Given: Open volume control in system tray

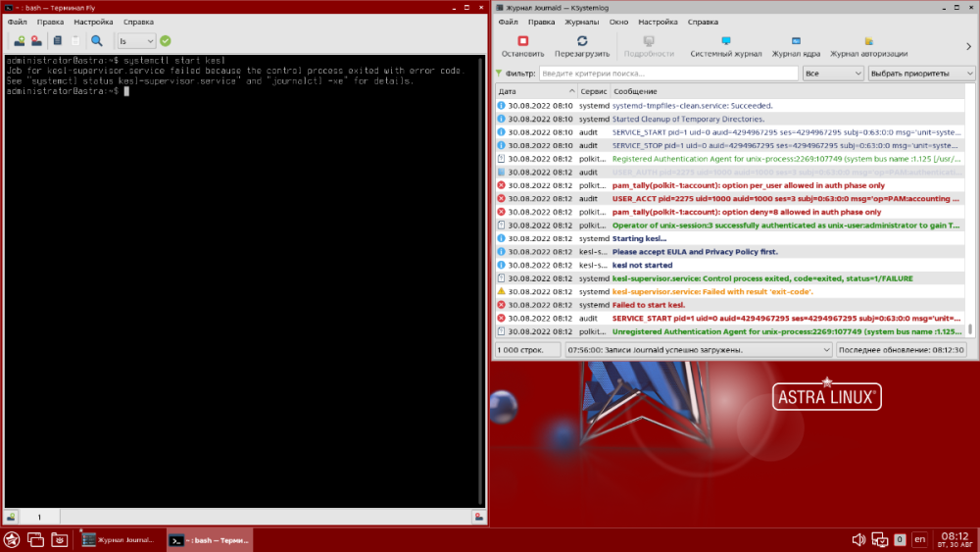Looking at the screenshot, I should 858,540.
